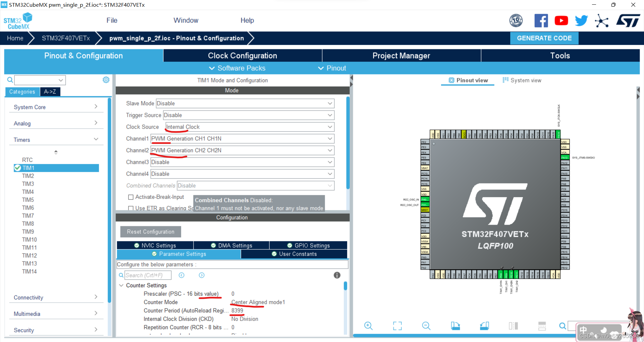Collapse the Counter Settings group
This screenshot has width=644, height=342.
coord(121,285)
